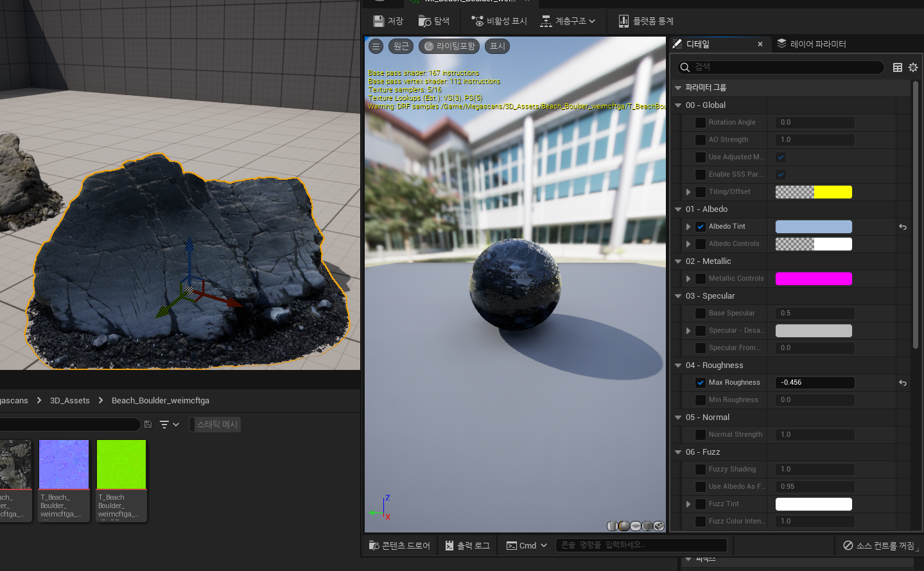This screenshot has height=571, width=924.
Task: Open the content browser filter dropdown
Action: (x=170, y=425)
